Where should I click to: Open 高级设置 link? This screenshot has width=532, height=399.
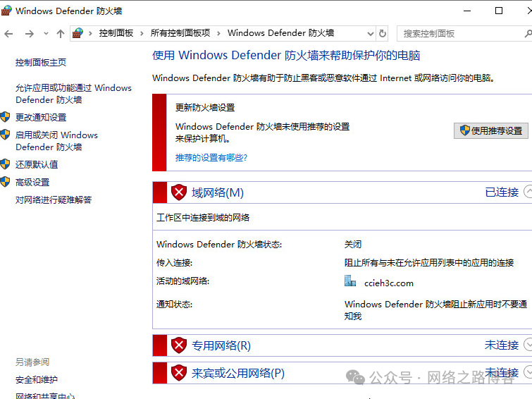(x=32, y=183)
